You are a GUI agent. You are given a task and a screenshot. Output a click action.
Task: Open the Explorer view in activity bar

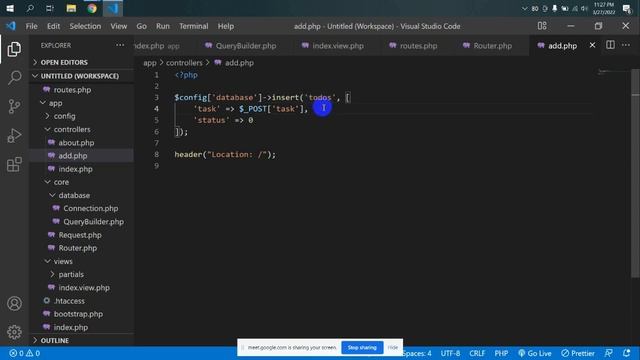(14, 49)
